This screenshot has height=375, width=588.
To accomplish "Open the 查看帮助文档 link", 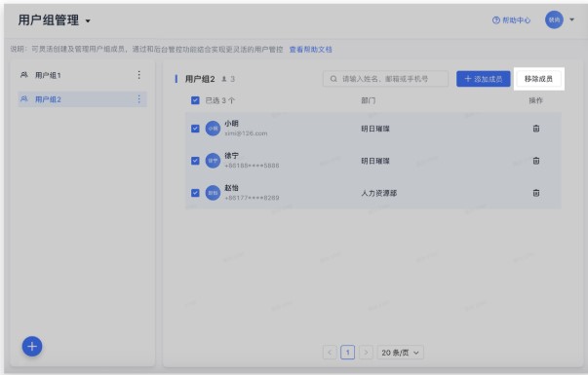I will pos(310,49).
